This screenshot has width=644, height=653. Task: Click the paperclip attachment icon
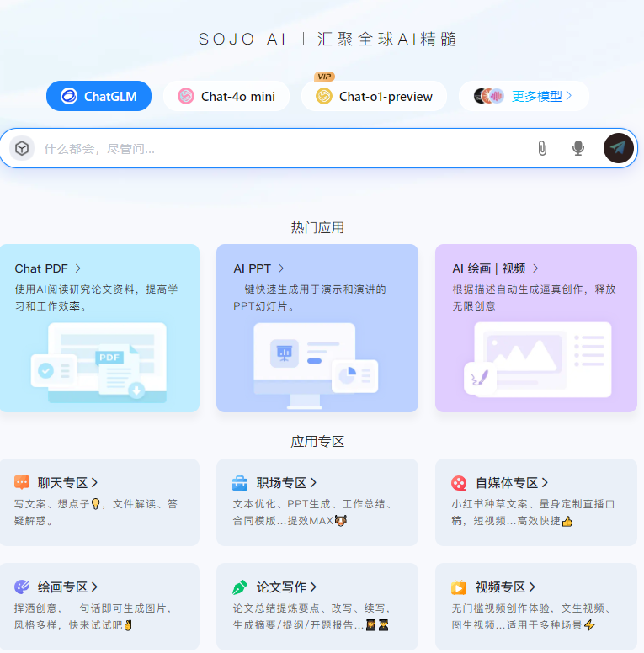542,148
